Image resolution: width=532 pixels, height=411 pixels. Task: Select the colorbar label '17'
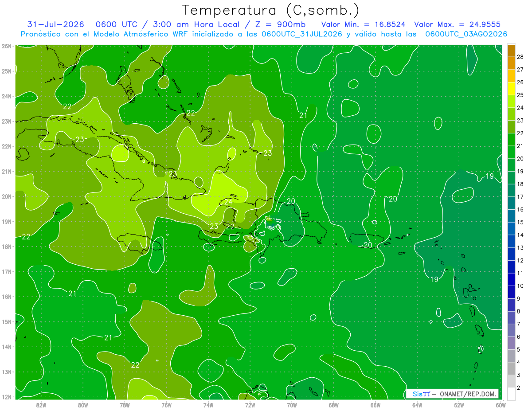[x=520, y=197]
